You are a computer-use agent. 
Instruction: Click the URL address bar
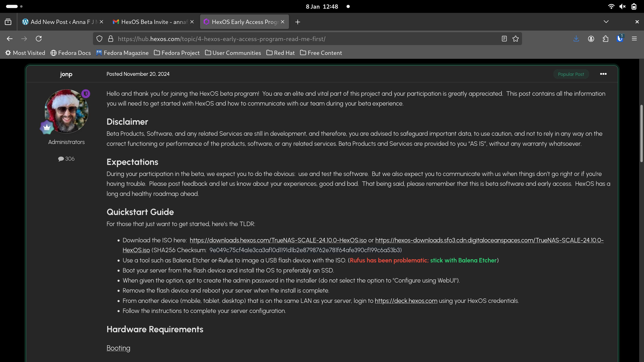pyautogui.click(x=308, y=39)
